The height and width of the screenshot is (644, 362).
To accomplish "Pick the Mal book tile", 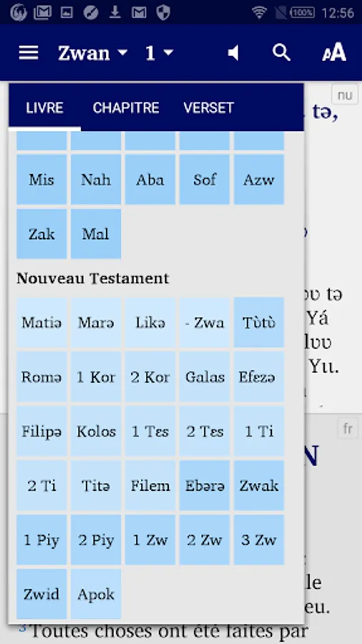I will click(96, 234).
